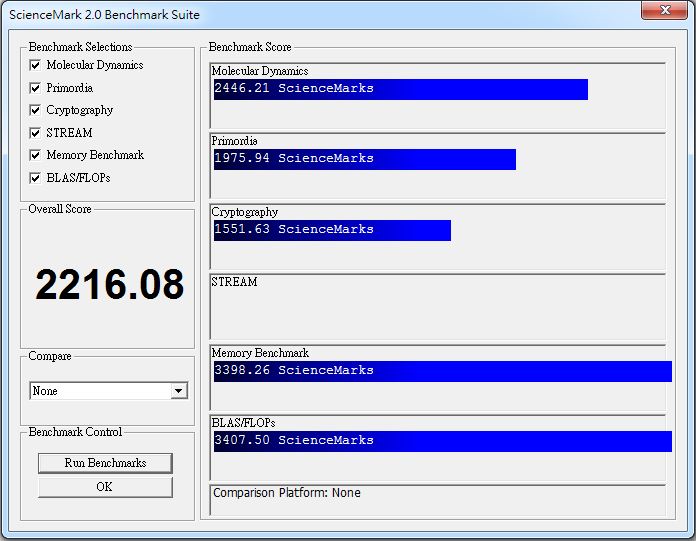Click the overall score 2216.08
Image resolution: width=696 pixels, height=541 pixels.
click(109, 284)
